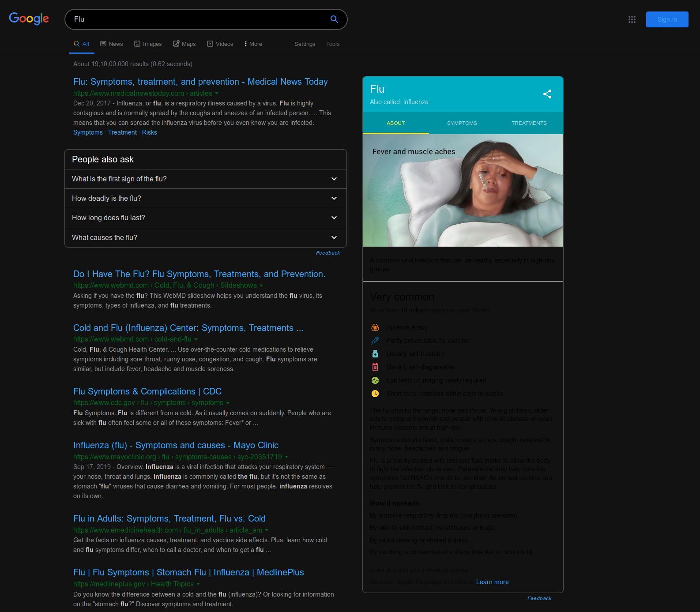Switch to Maps results

[184, 44]
